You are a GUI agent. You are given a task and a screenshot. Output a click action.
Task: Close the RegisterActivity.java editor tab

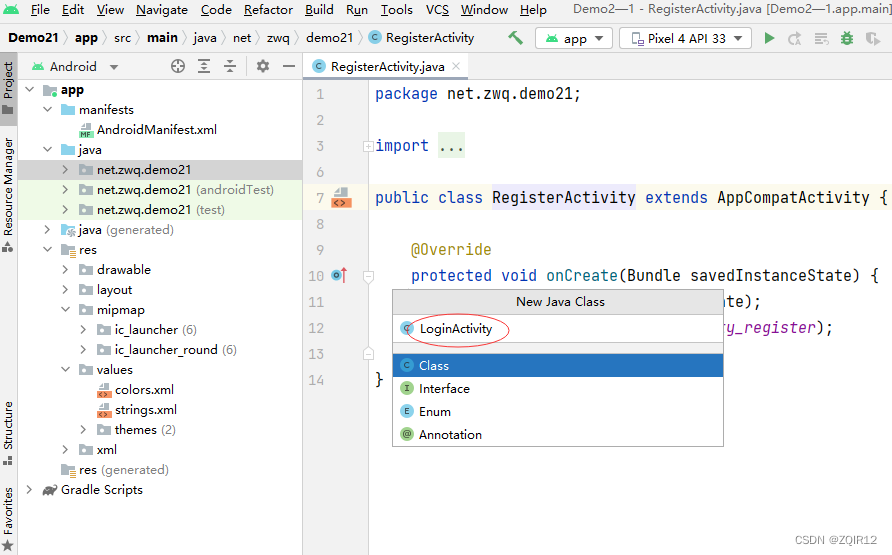(x=456, y=67)
